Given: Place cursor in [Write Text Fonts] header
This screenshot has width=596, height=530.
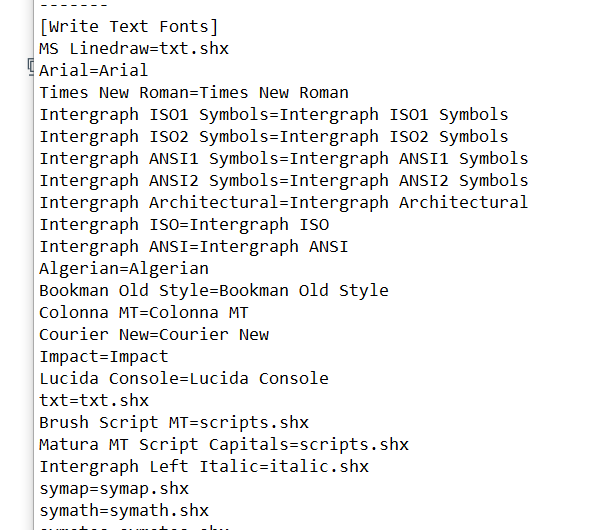Looking at the screenshot, I should tap(129, 27).
